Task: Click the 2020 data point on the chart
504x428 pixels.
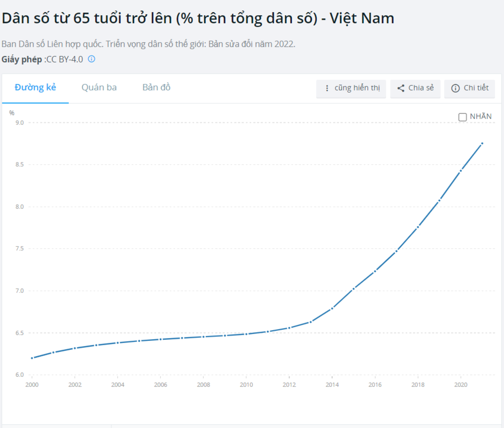Action: click(461, 171)
